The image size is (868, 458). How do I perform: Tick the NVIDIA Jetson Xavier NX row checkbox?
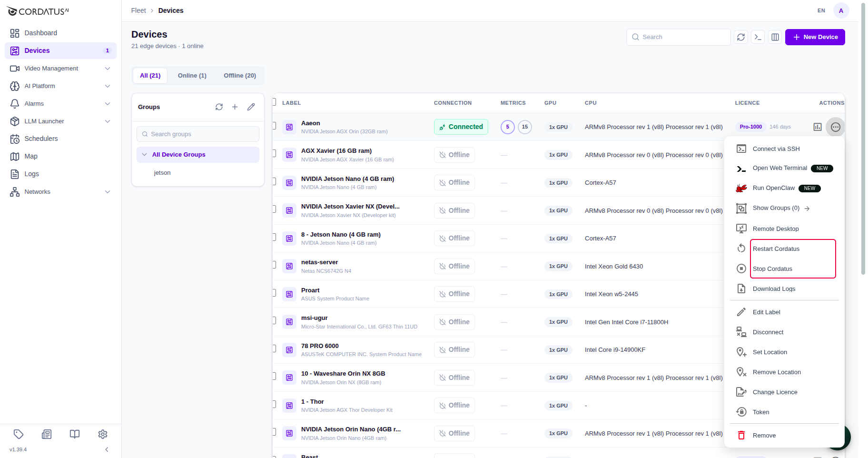274,209
